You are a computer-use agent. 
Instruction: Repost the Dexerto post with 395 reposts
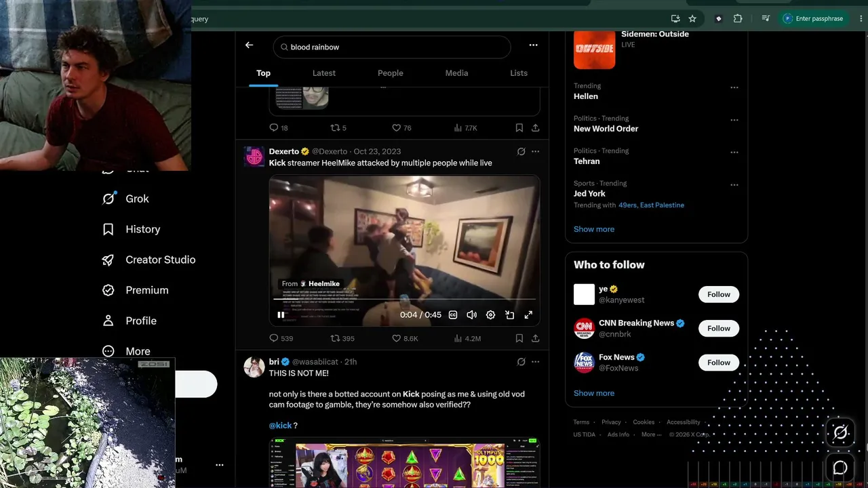(x=342, y=338)
